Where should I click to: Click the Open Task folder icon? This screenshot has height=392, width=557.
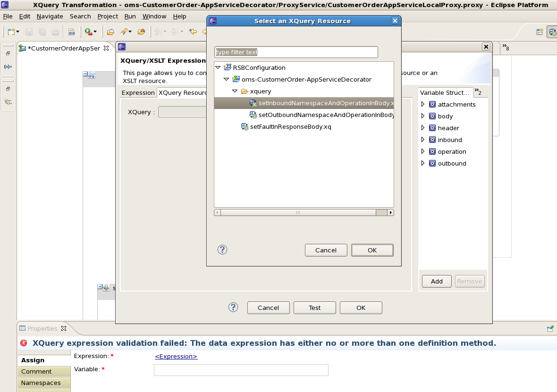point(141,32)
